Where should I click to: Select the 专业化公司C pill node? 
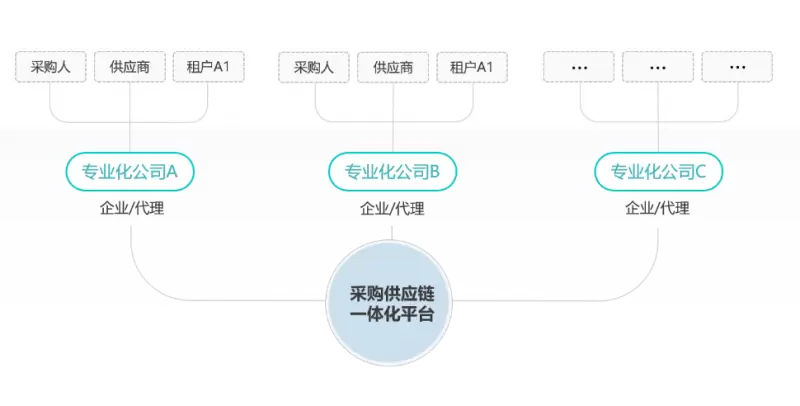(x=659, y=172)
